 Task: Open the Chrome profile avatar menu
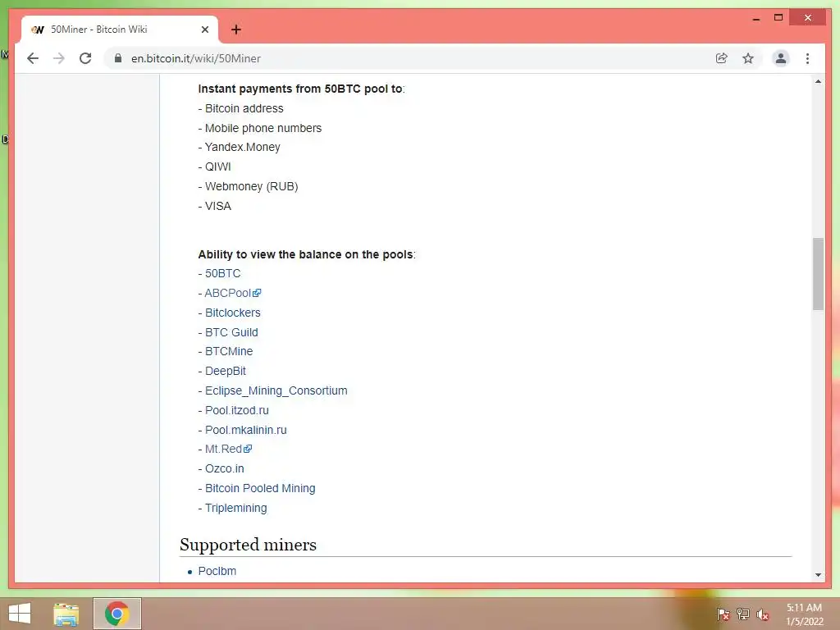click(781, 58)
